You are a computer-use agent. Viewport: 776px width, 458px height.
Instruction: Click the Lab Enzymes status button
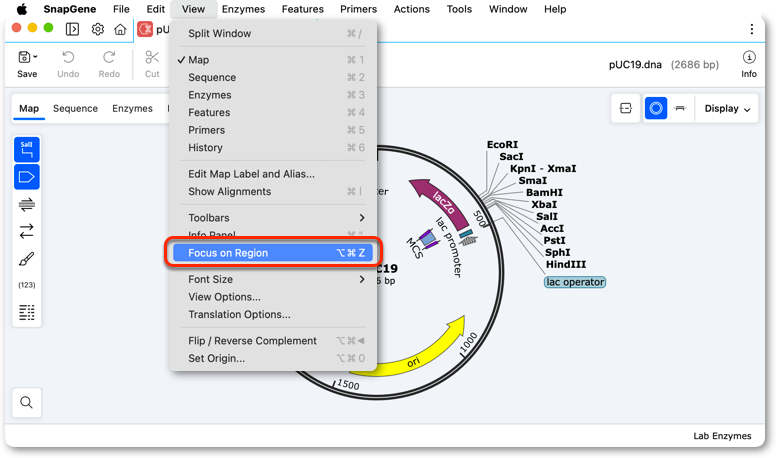[x=722, y=436]
